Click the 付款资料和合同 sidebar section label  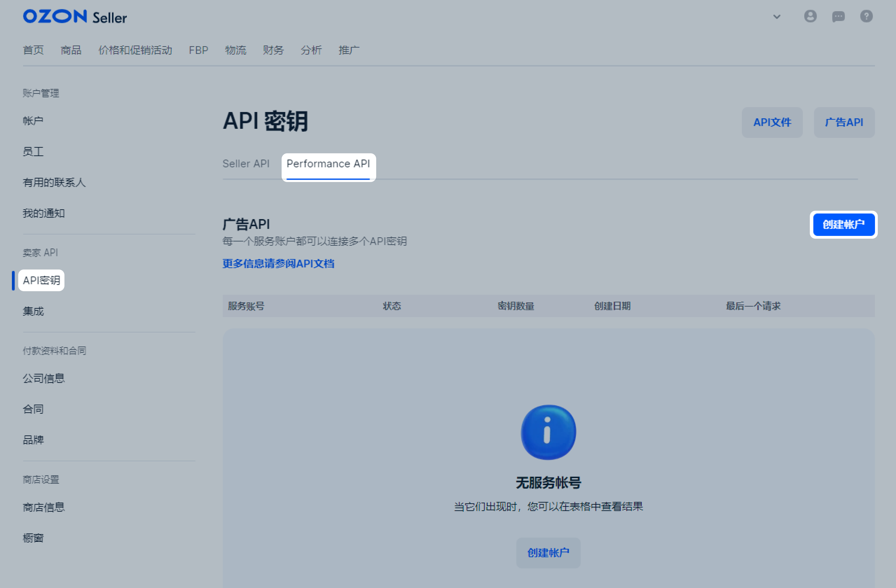55,351
